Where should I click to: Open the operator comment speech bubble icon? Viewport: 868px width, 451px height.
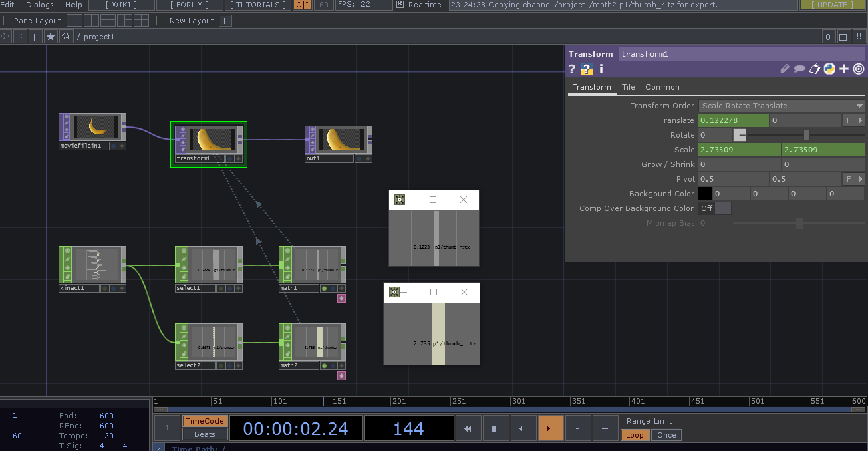pos(799,69)
